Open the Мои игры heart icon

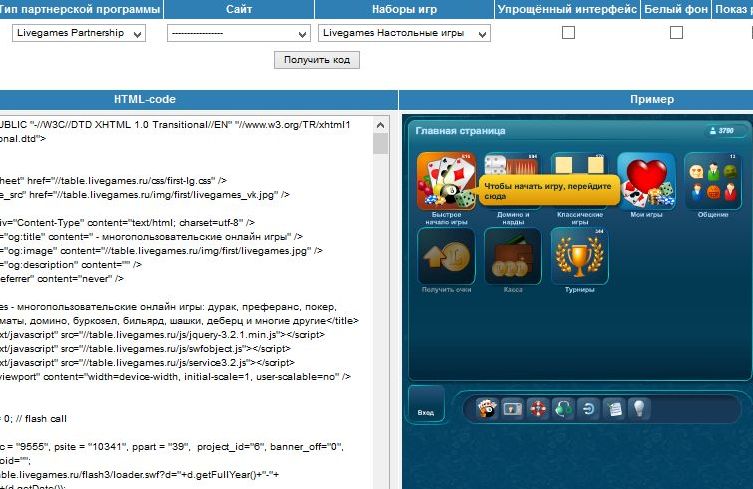(x=646, y=178)
